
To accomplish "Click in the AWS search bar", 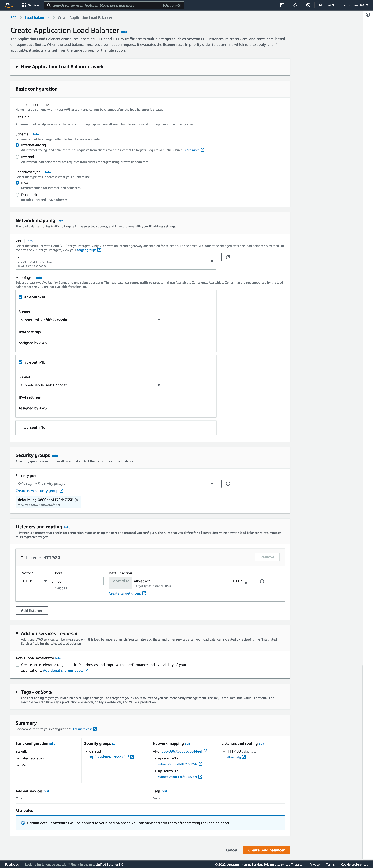I will coord(114,5).
